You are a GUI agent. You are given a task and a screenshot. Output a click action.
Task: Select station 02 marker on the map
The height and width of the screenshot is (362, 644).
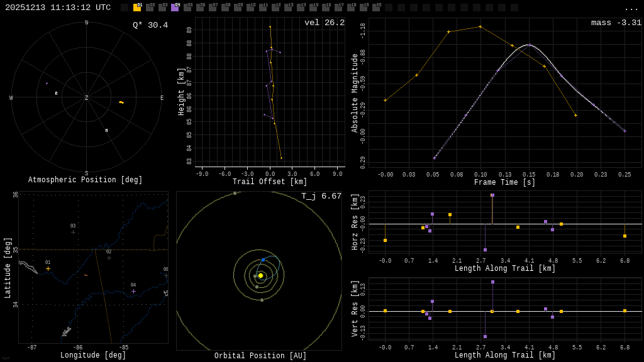coord(109,258)
